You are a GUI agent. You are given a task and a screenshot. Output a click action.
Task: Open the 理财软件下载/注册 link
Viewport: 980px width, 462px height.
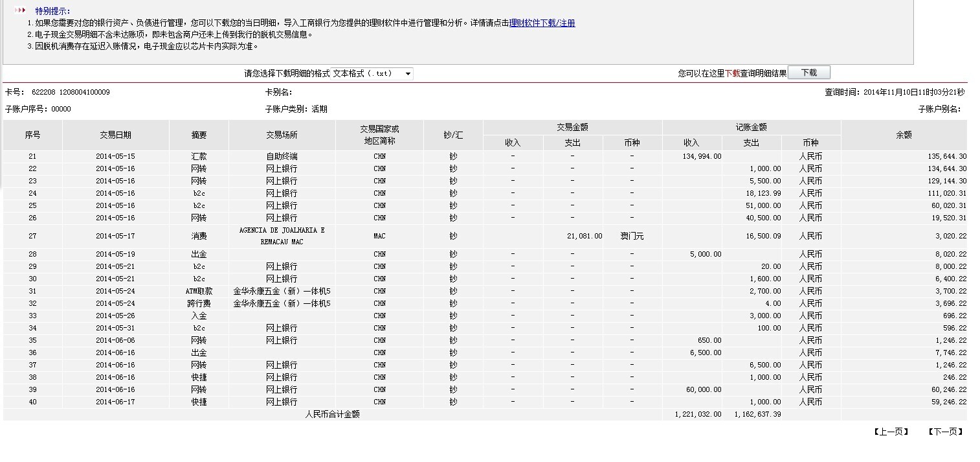click(542, 23)
